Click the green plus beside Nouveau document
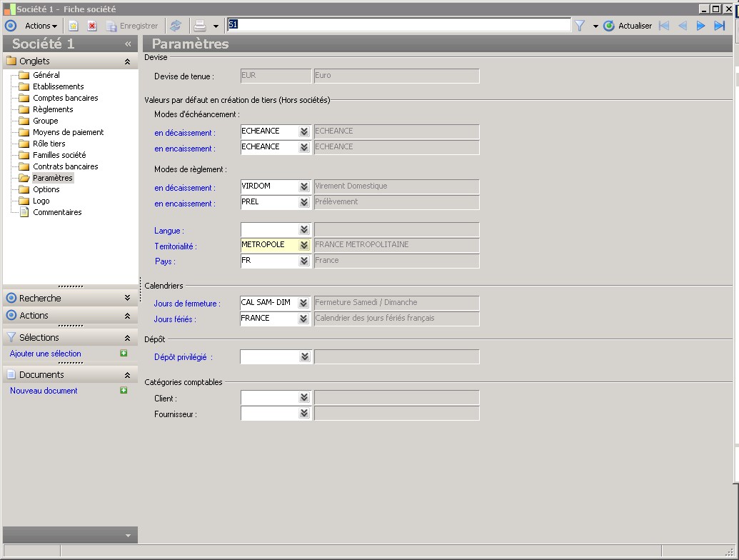Screen dimensions: 739x560 (x=124, y=391)
